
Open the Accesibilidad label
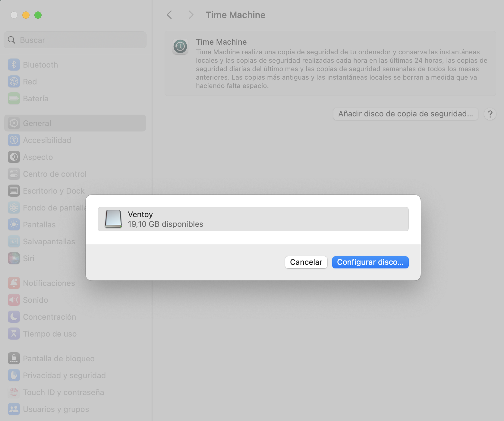tap(47, 140)
